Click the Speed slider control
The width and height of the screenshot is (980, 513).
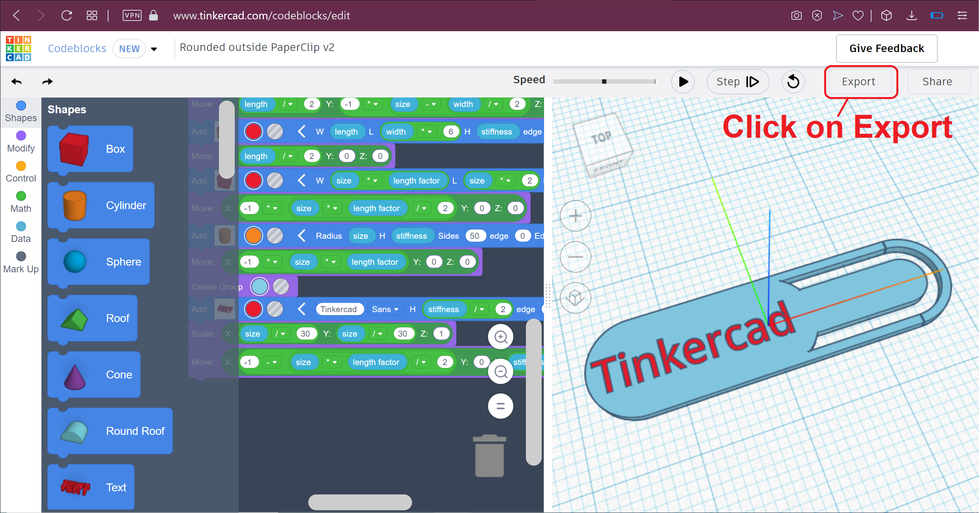tap(603, 82)
